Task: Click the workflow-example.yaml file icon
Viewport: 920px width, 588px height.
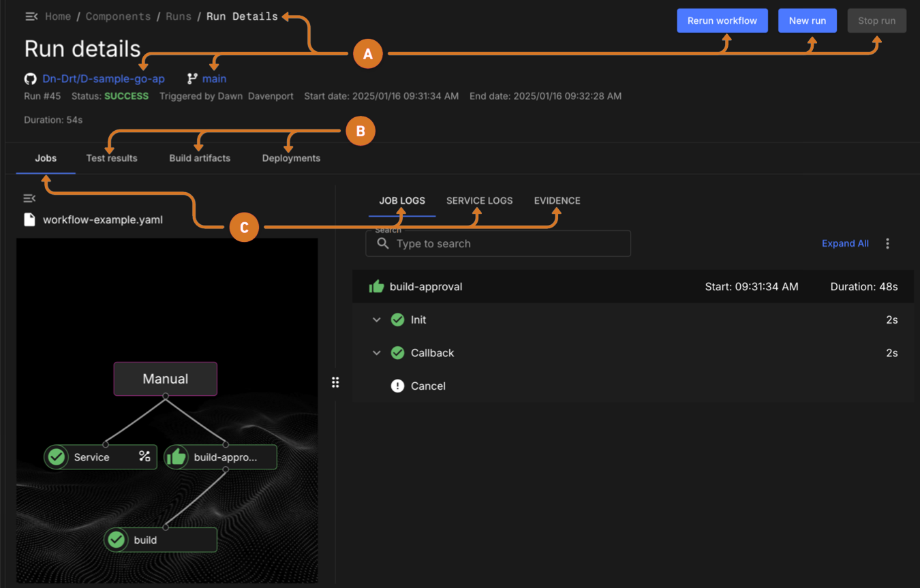Action: click(x=29, y=219)
